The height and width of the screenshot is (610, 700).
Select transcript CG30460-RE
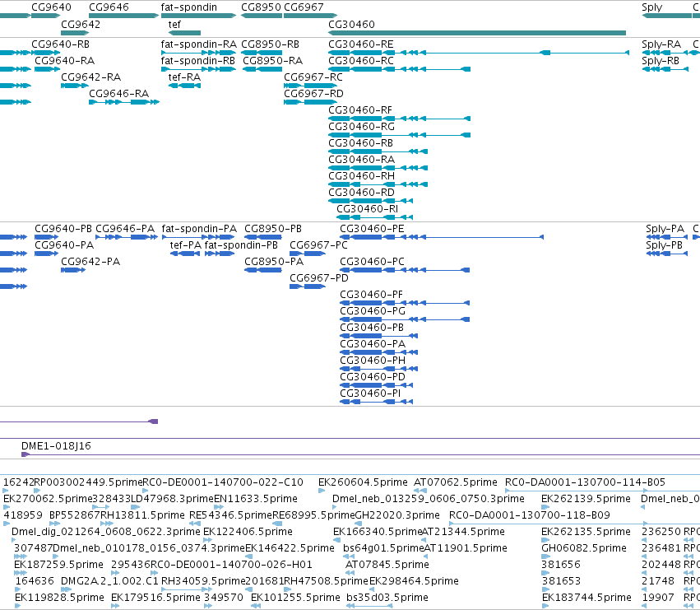361,44
